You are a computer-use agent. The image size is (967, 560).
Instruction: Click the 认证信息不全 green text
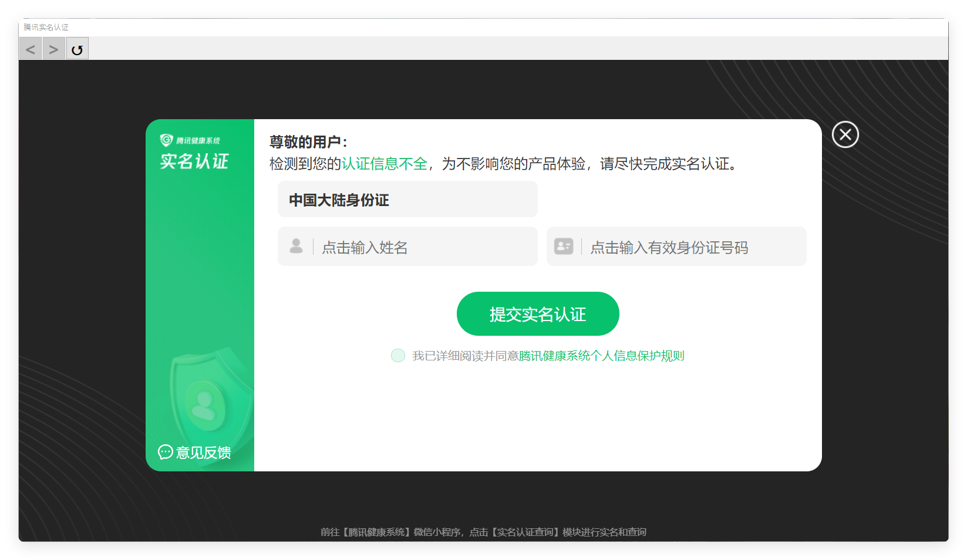point(385,164)
